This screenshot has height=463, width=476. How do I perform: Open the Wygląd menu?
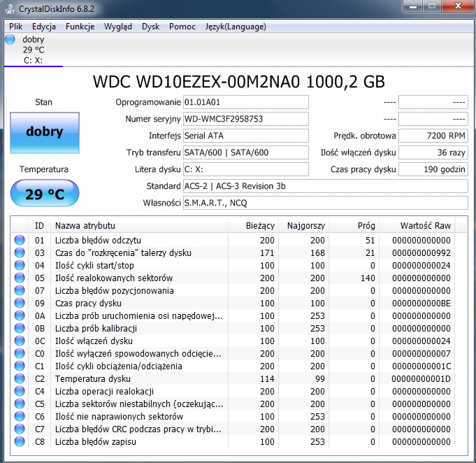(x=118, y=27)
